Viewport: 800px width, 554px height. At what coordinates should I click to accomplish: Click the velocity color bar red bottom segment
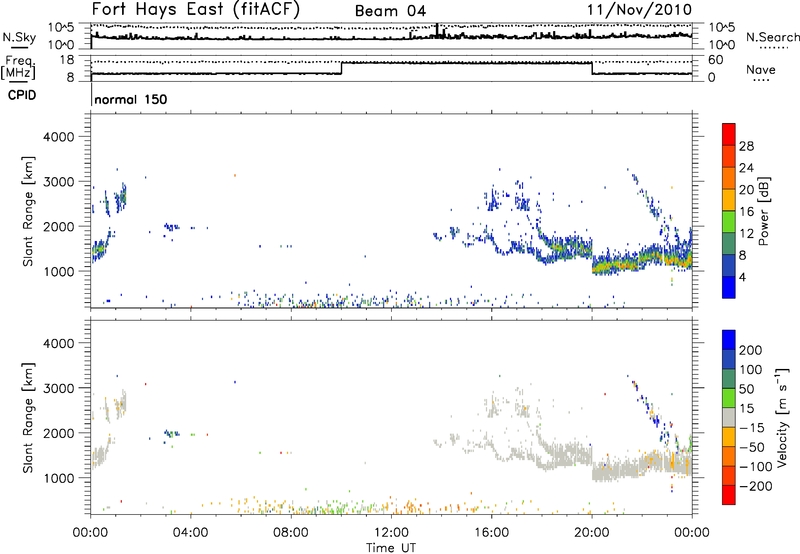click(729, 495)
